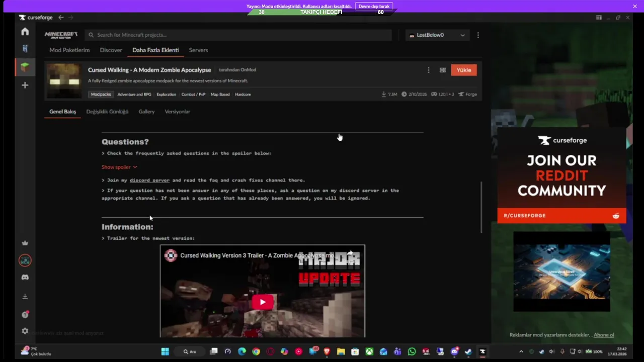
Task: Show hidden system tray icons chevron
Action: click(x=521, y=351)
